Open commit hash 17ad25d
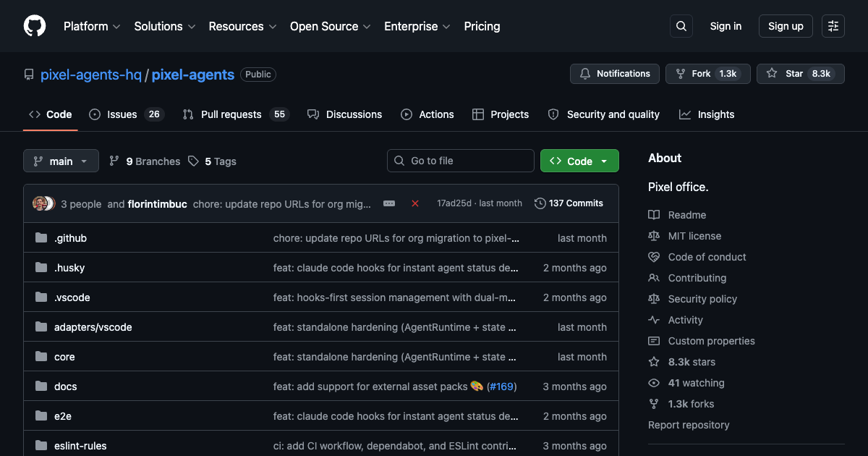The width and height of the screenshot is (868, 456). pyautogui.click(x=454, y=203)
